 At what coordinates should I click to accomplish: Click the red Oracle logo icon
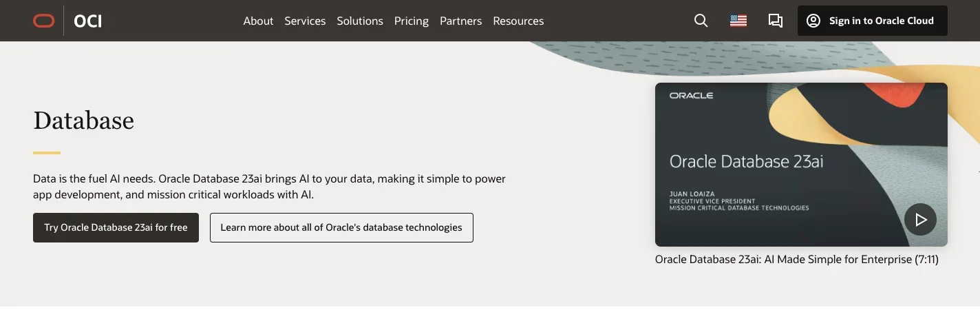44,21
